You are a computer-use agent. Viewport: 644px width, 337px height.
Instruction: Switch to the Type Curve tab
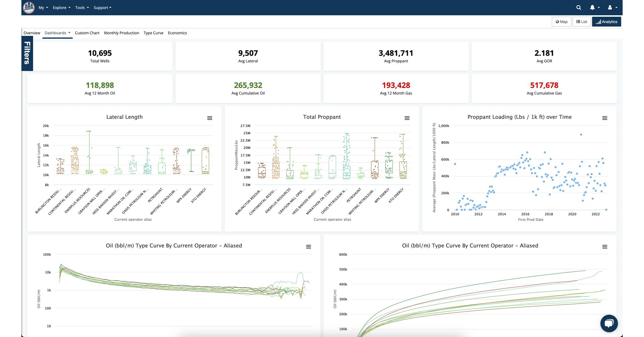[x=153, y=33]
